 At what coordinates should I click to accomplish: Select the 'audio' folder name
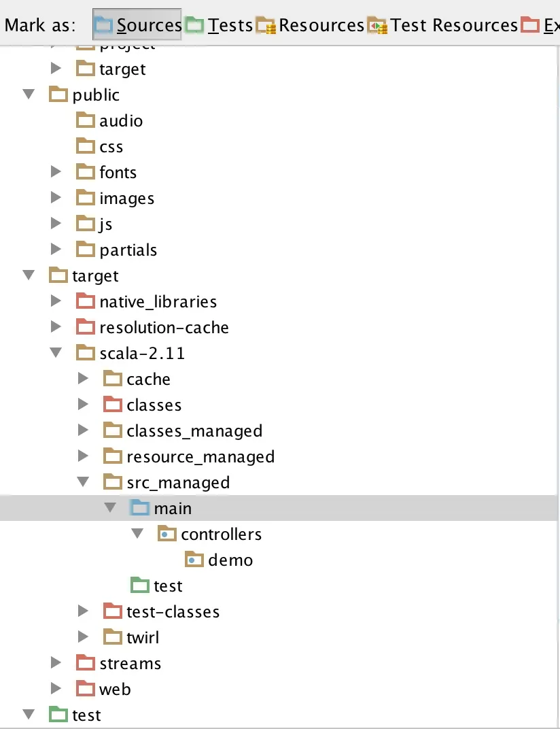coord(121,121)
